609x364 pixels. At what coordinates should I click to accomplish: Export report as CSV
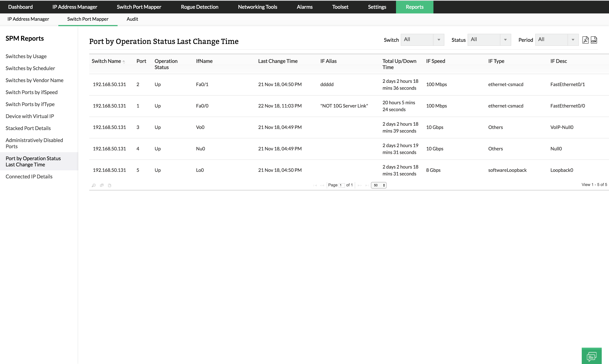pos(594,40)
